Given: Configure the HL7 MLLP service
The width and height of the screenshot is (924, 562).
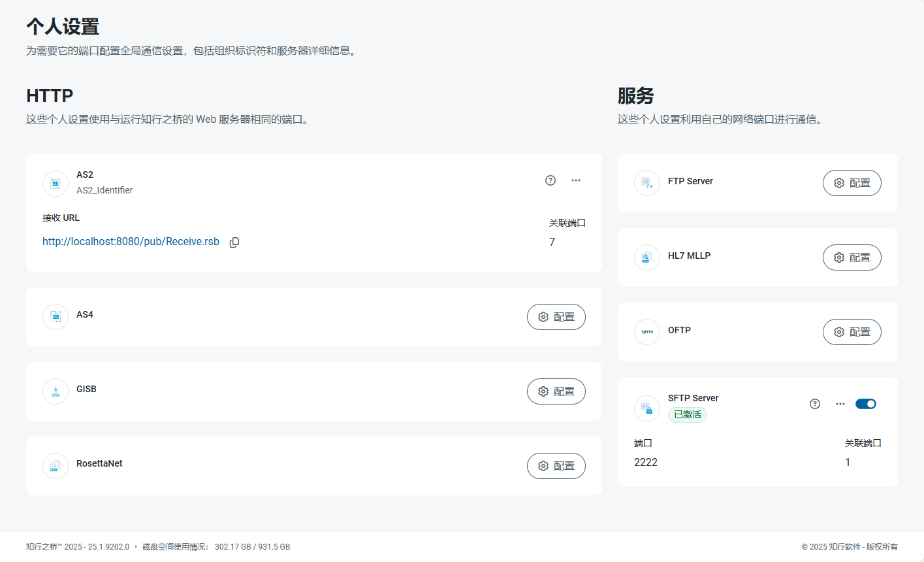Looking at the screenshot, I should point(852,257).
